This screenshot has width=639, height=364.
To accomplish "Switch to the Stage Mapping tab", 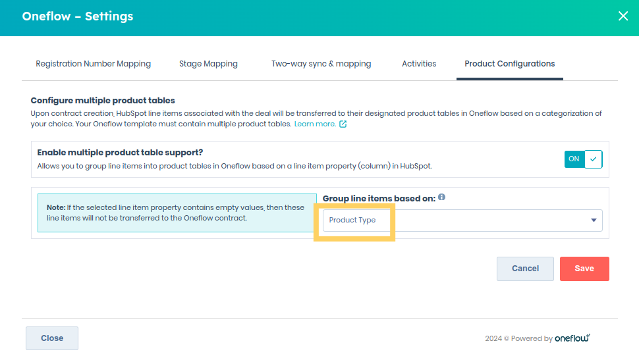I will point(208,64).
